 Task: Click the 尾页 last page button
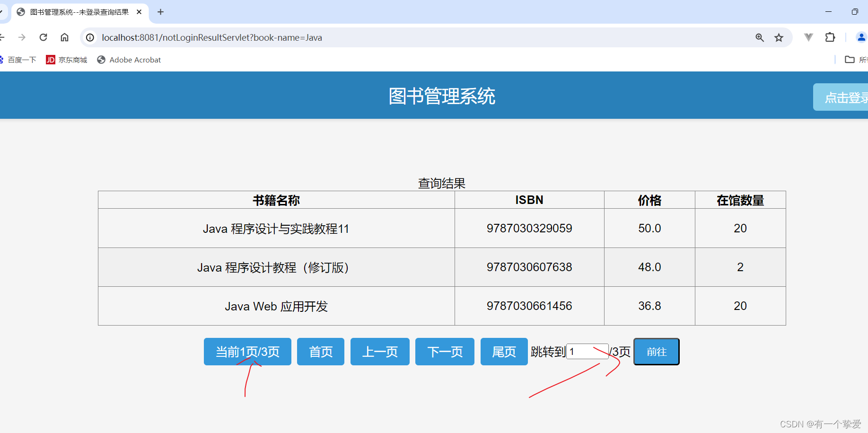[x=504, y=352]
